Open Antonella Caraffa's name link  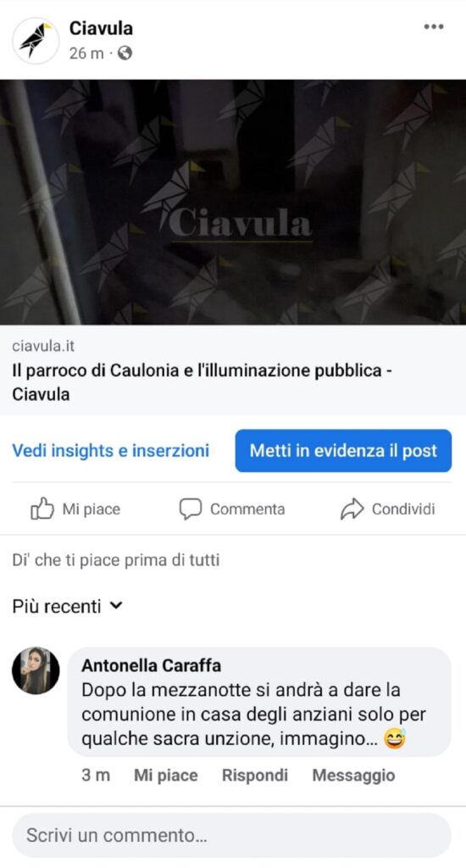(x=151, y=665)
